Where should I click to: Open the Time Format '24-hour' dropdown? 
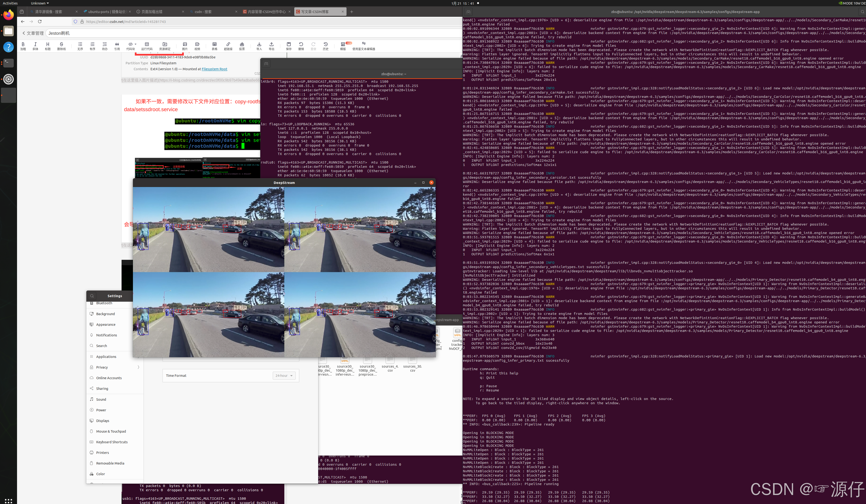284,376
